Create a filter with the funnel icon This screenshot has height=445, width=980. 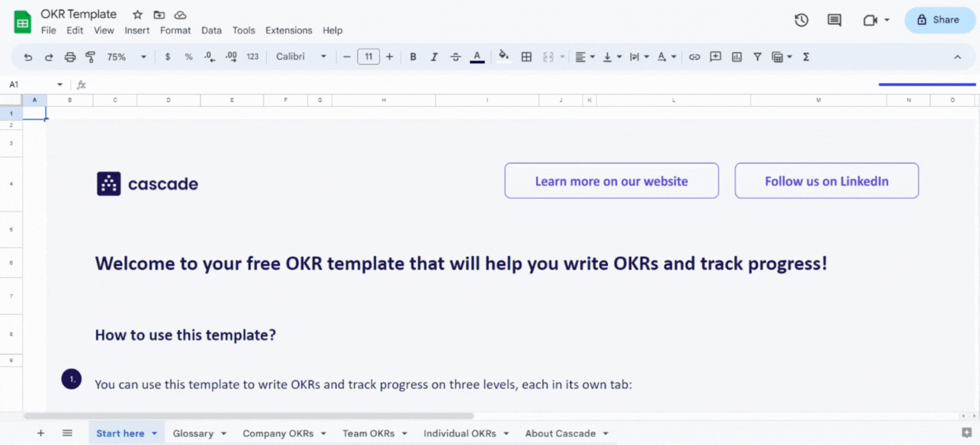pos(757,57)
